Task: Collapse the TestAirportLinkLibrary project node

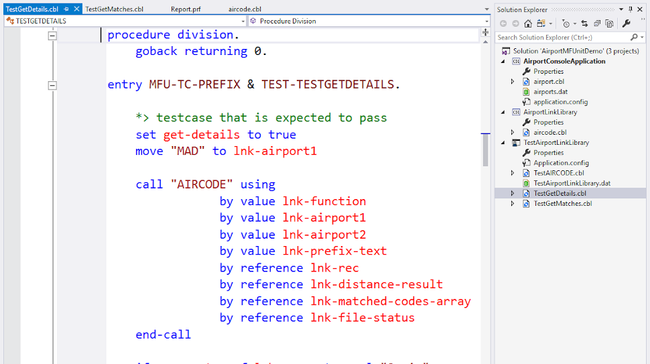Action: (503, 143)
